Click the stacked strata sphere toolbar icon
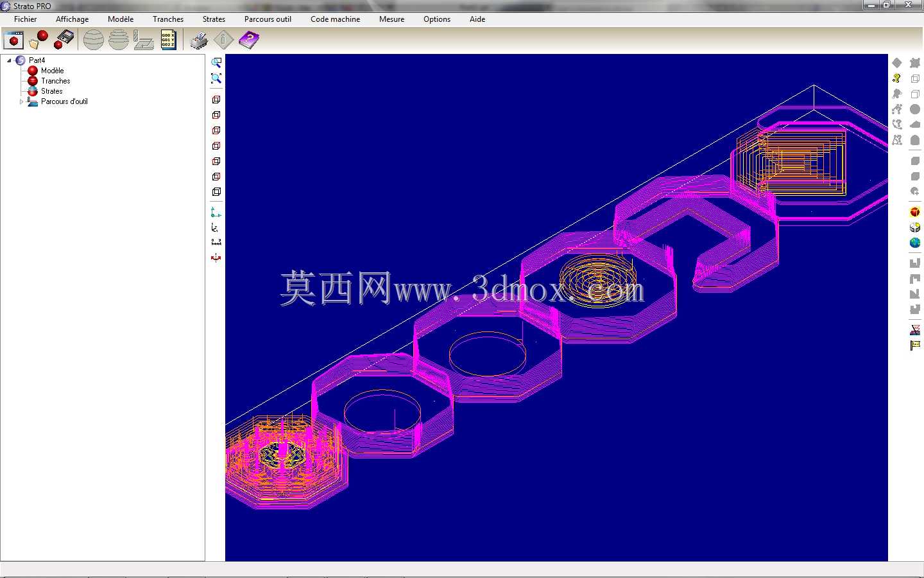This screenshot has height=578, width=924. pos(119,40)
